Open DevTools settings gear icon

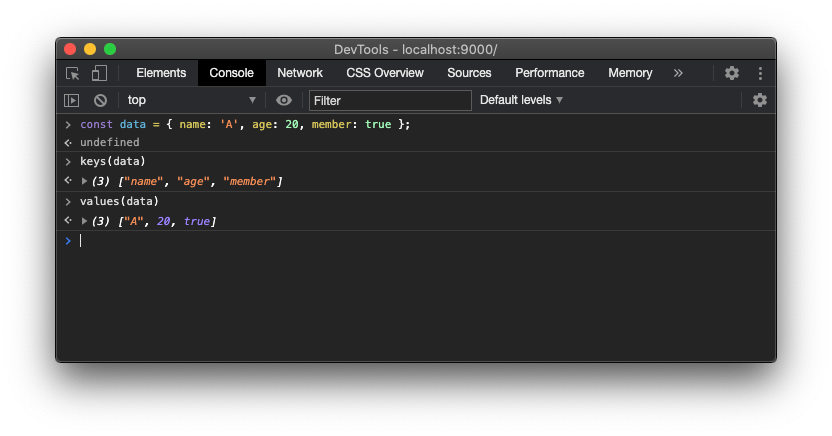pos(732,73)
